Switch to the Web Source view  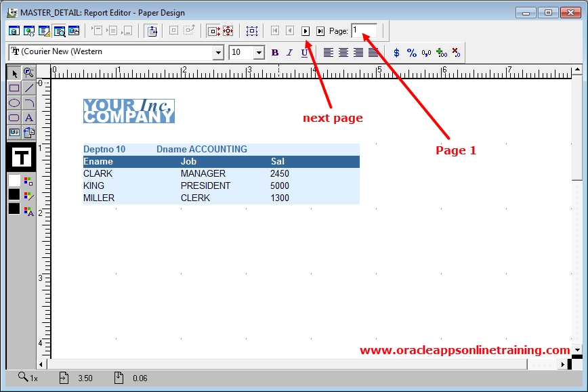point(29,30)
